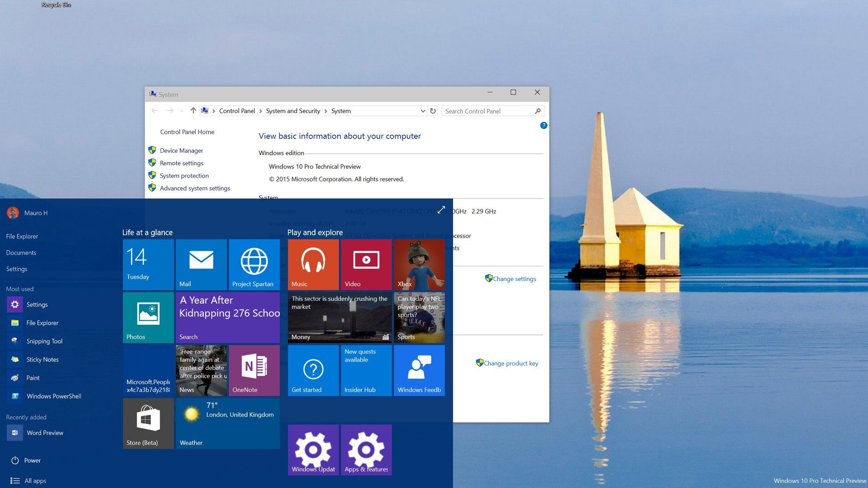Show All apps list

[28, 481]
